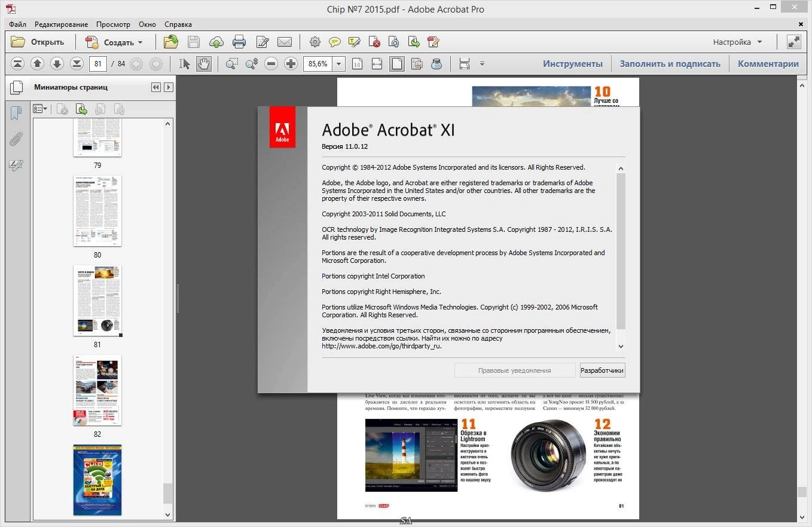Open thumbnails panel options dropdown

pyautogui.click(x=40, y=109)
